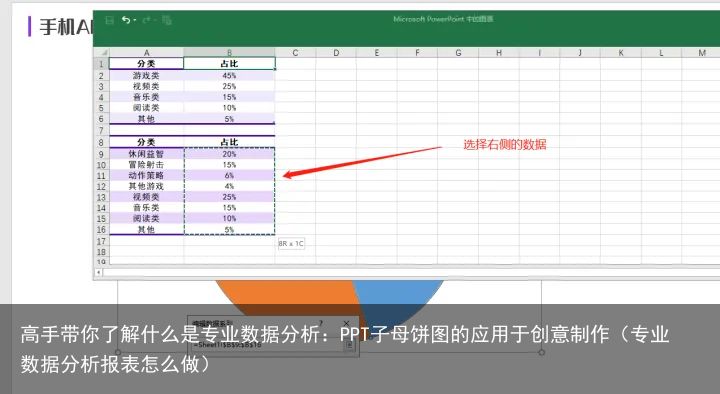Click the collapse-dialog range picker icon
Screen dimensions: 720x394
349,345
